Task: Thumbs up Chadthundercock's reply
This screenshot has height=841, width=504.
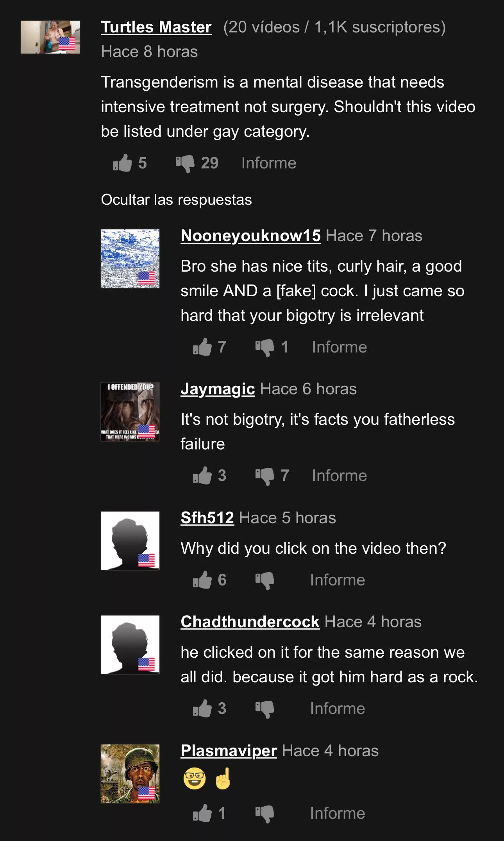Action: 202,709
